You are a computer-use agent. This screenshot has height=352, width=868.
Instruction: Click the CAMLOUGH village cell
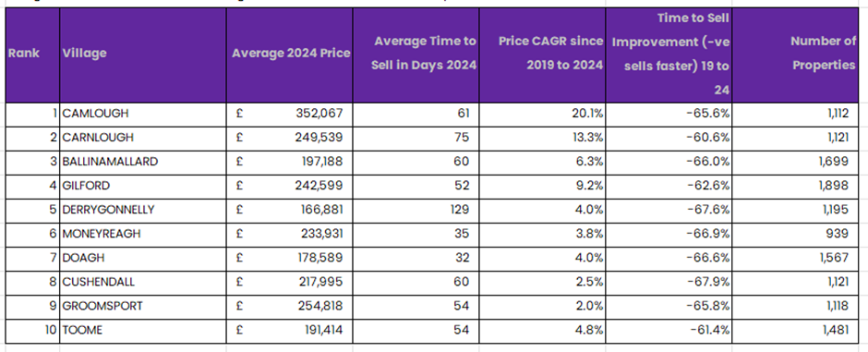click(143, 114)
